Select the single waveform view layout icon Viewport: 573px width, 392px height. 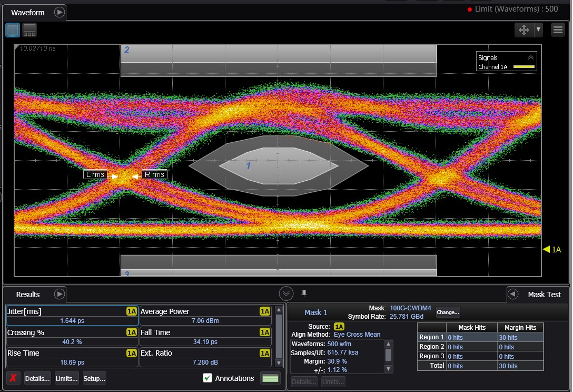(13, 30)
